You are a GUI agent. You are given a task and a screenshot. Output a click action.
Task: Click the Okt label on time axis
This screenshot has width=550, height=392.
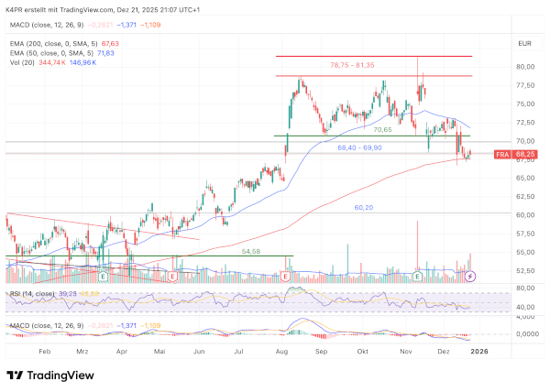tap(362, 351)
